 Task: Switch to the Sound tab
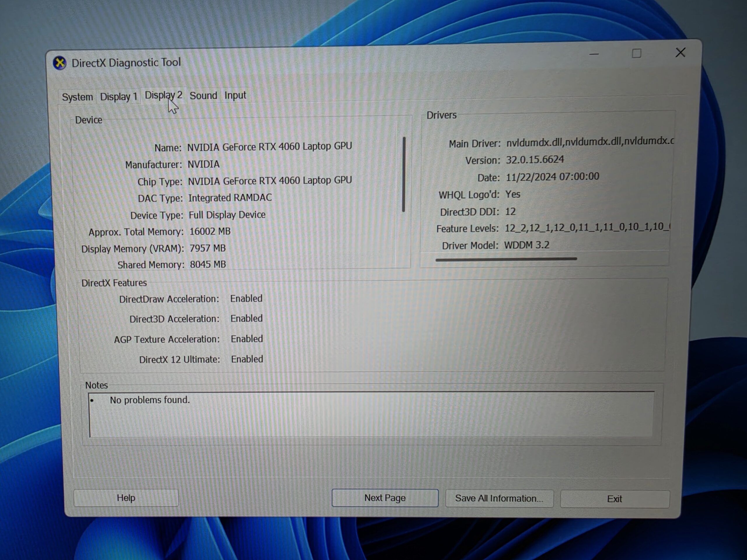[203, 96]
